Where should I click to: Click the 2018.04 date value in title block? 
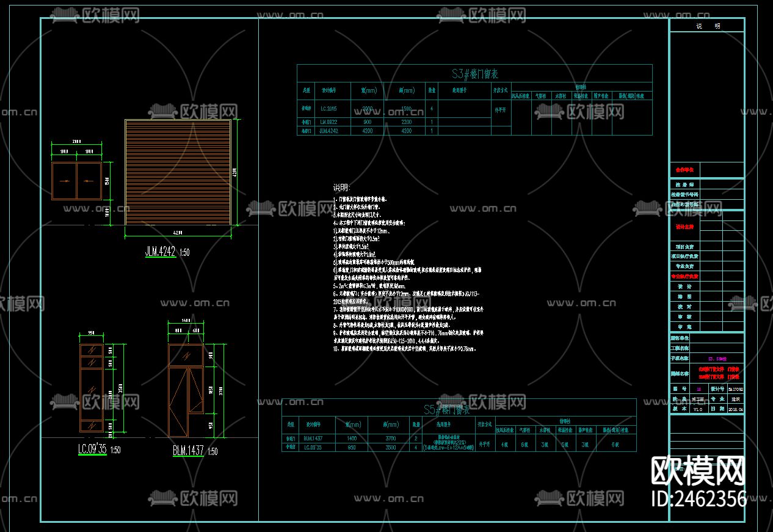(735, 409)
